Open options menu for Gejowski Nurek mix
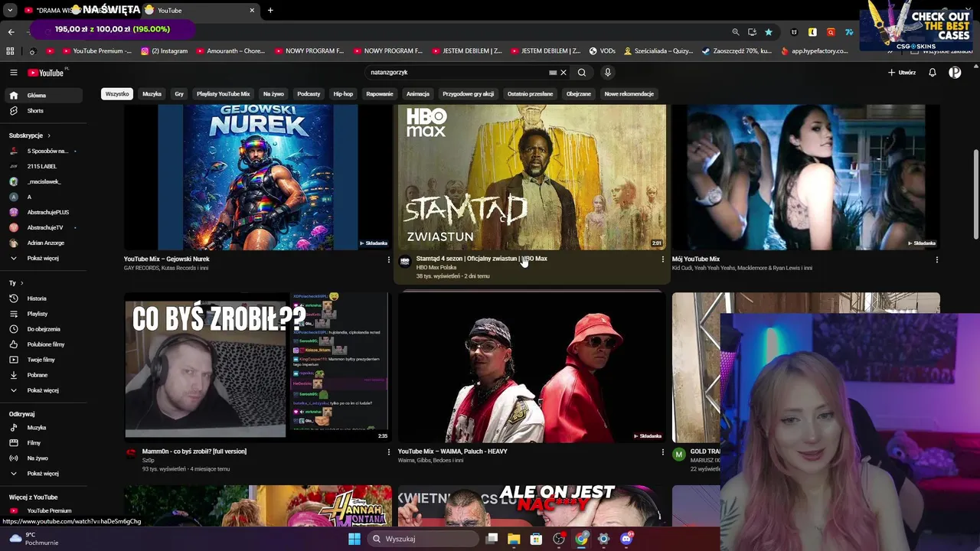980x551 pixels. pyautogui.click(x=389, y=259)
